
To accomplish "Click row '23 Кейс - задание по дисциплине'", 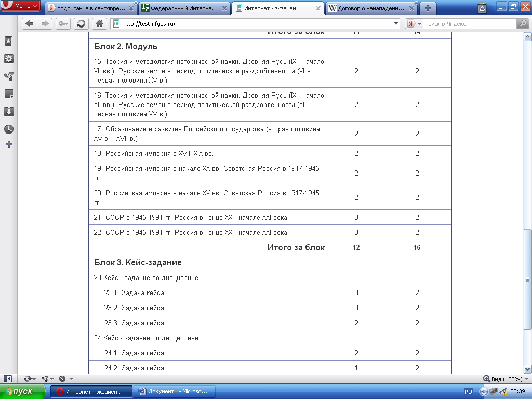I will (x=270, y=277).
